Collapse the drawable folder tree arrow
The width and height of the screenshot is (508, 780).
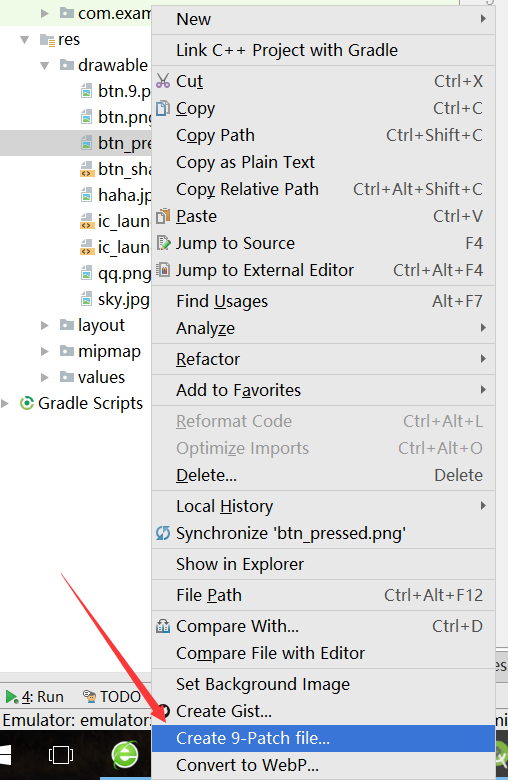[x=44, y=65]
